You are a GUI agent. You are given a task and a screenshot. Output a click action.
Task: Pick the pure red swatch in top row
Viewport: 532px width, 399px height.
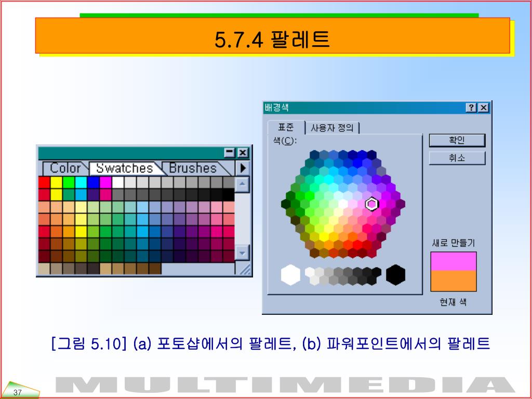(x=44, y=182)
